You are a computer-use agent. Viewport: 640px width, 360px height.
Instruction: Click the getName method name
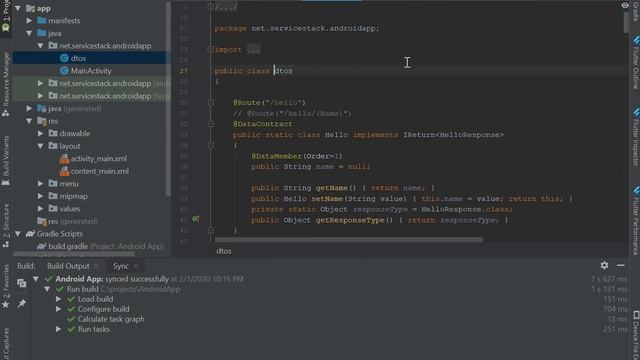pos(332,188)
